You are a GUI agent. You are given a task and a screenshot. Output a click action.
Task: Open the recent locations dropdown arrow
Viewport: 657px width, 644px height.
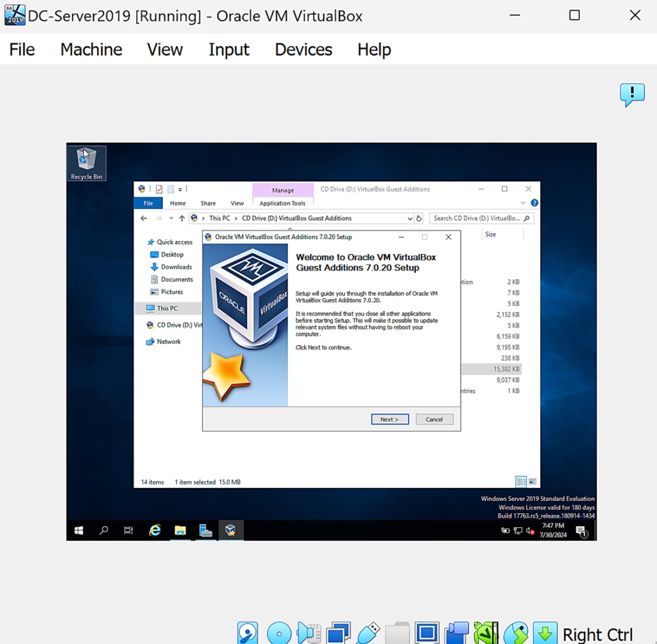click(171, 218)
